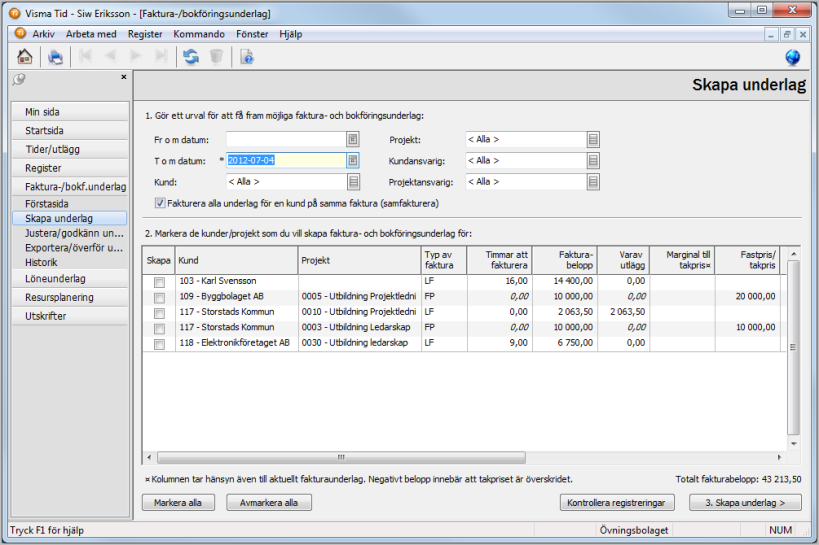The image size is (819, 545).
Task: Click Kontrollera registreringar button
Action: click(616, 503)
